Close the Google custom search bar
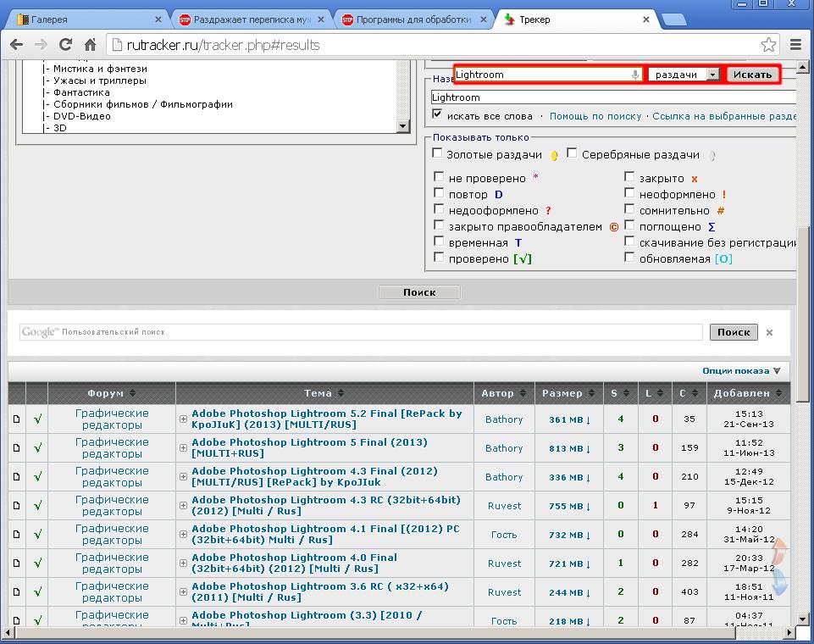Viewport: 814px width, 644px height. pos(769,332)
